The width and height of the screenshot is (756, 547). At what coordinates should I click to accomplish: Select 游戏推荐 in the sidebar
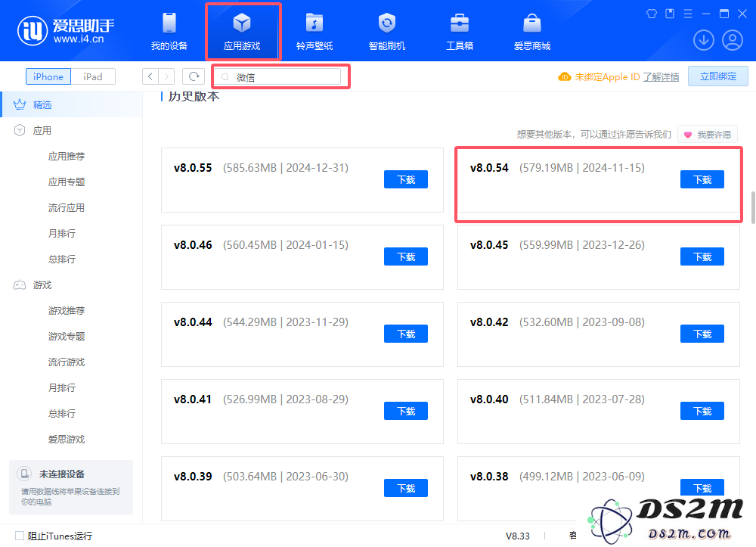point(67,311)
